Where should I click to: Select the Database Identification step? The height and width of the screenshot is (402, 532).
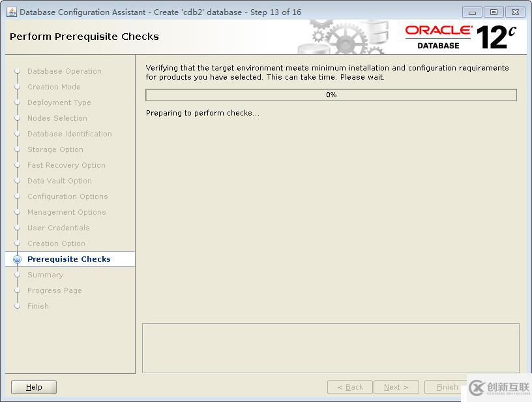[70, 134]
